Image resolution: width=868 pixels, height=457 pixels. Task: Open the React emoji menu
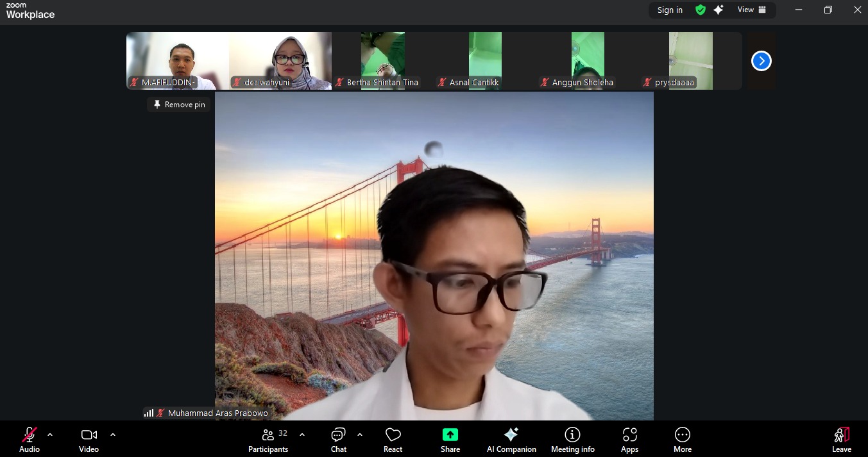coord(393,440)
